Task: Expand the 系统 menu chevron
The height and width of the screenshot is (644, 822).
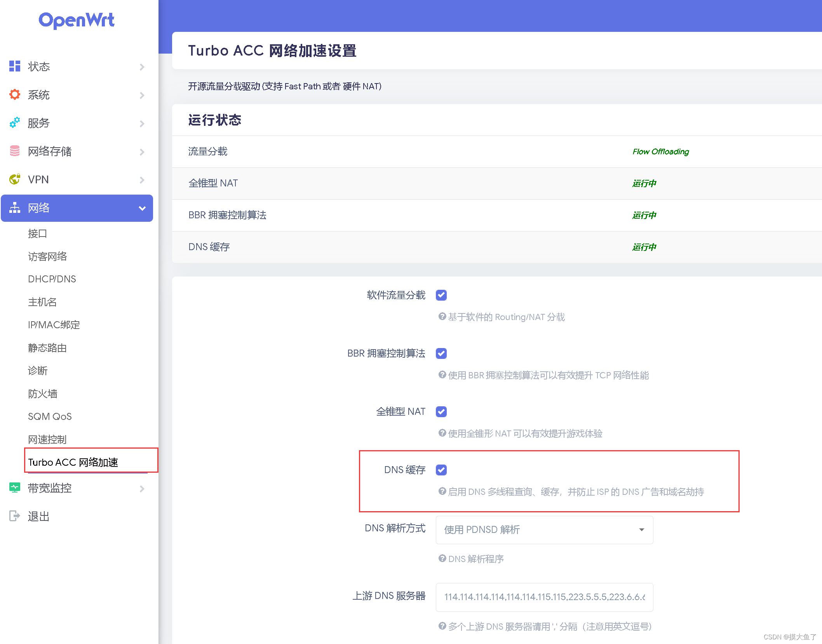Action: pyautogui.click(x=142, y=95)
